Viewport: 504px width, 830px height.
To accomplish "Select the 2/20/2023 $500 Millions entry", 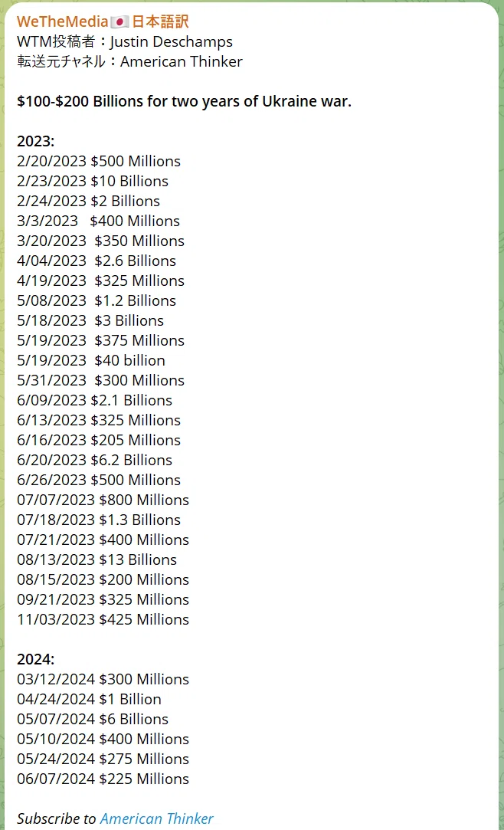I will 99,161.
